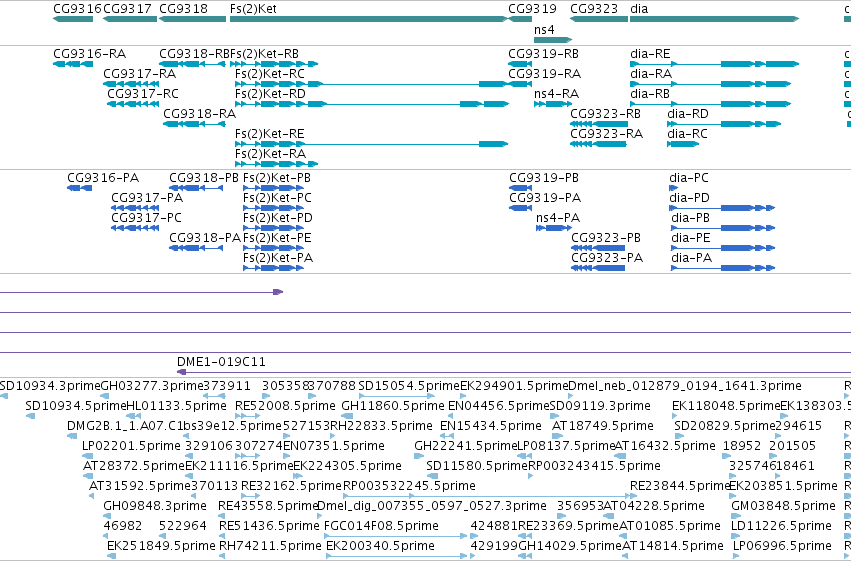Click the dia-PC protein label
The height and width of the screenshot is (561, 851).
coord(689,178)
